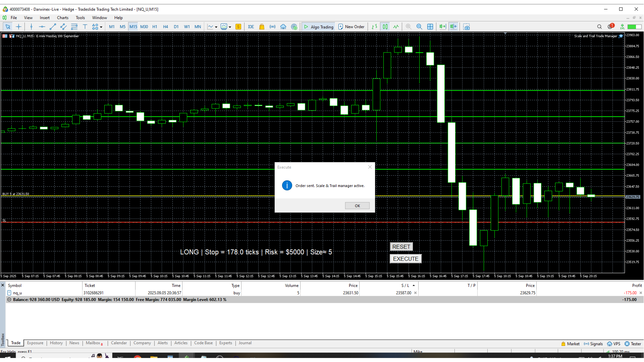Viewport: 644px width, 362px height.
Task: Pick the trendline drawing tool
Action: click(53, 27)
